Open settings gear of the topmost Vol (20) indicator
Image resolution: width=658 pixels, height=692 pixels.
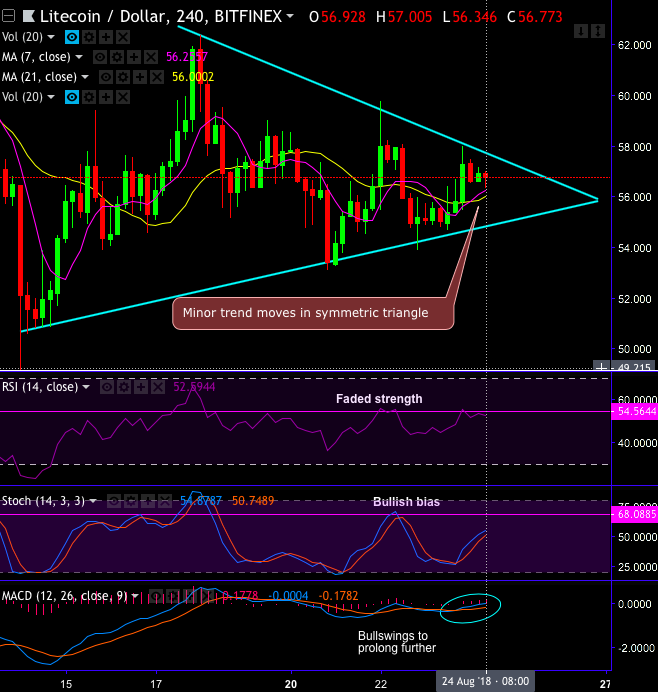pyautogui.click(x=89, y=37)
